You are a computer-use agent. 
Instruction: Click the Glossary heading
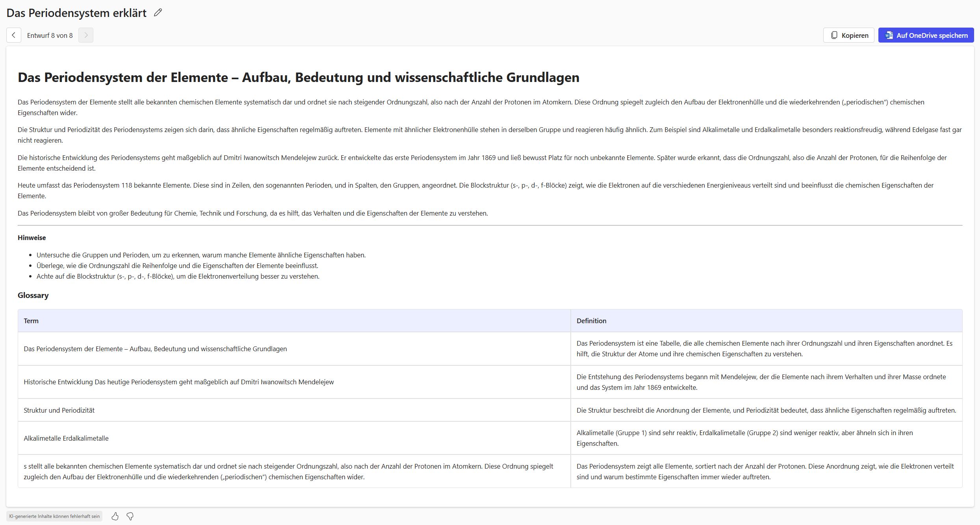pos(33,295)
